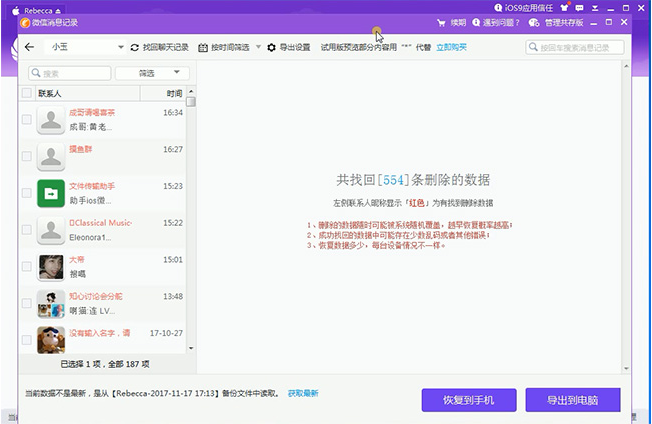Image resolution: width=652 pixels, height=424 pixels.
Task: Click the 文件传输助手 green folder avatar
Action: 51,193
